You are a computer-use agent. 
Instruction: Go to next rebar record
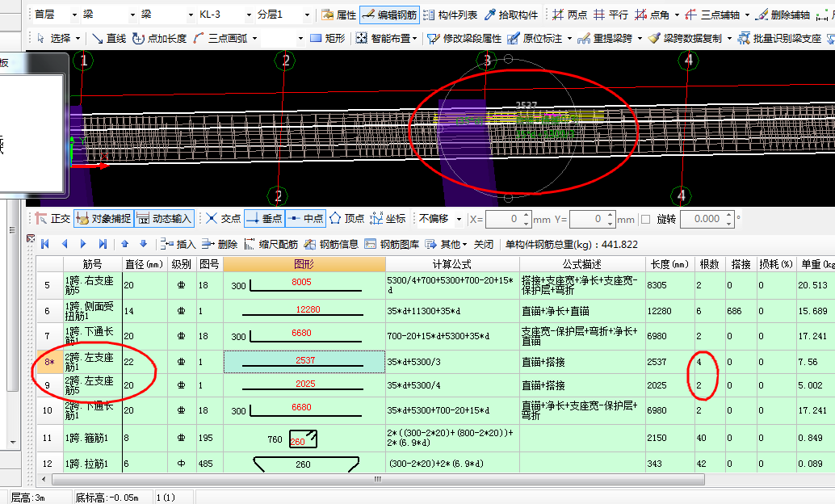pos(83,244)
